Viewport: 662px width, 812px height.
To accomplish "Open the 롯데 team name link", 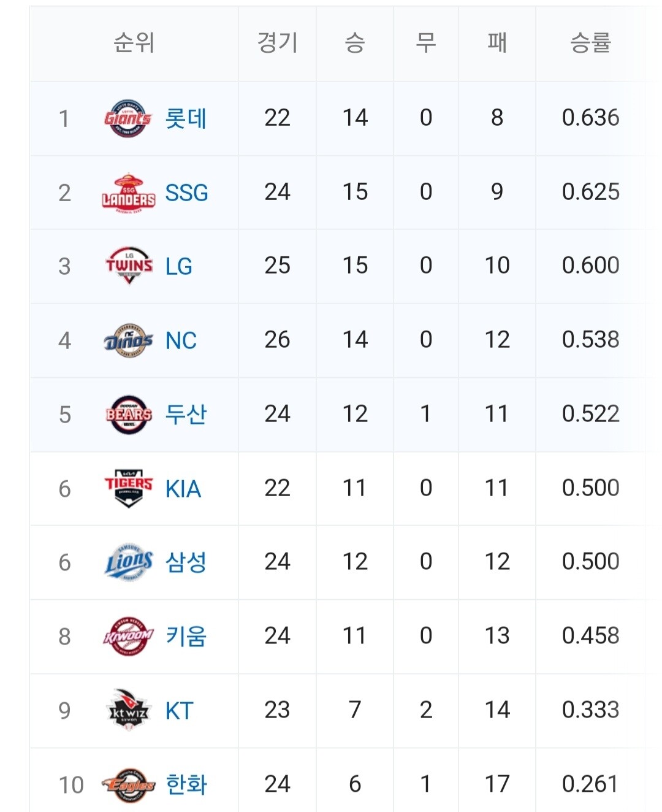I will pos(186,118).
